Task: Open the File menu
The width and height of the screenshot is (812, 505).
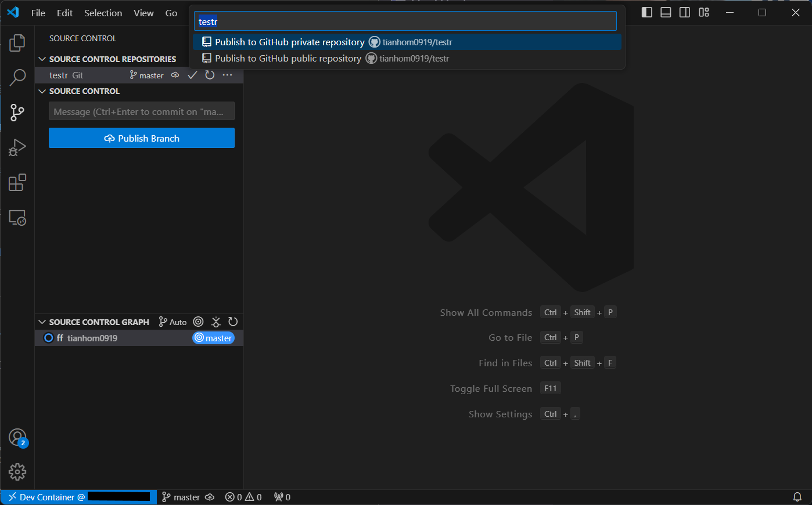Action: 38,13
